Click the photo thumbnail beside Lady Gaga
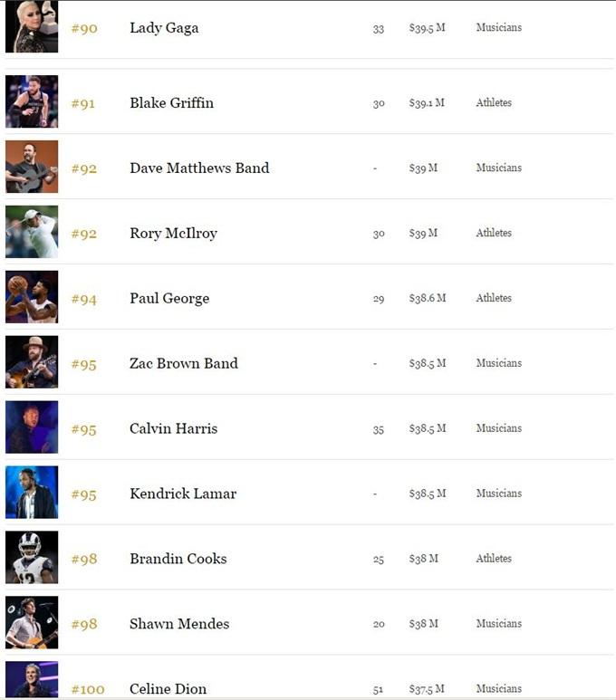Screen dimensions: 616x700 [x=32, y=26]
